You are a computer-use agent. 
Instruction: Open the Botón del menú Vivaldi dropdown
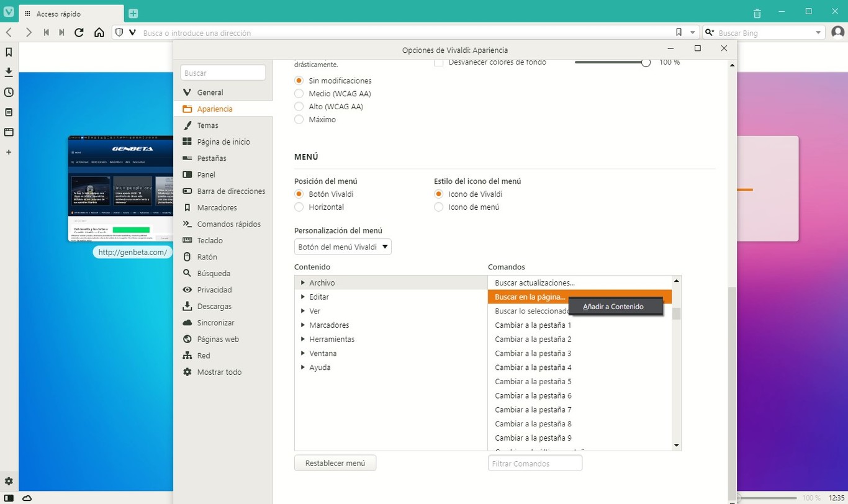point(343,247)
